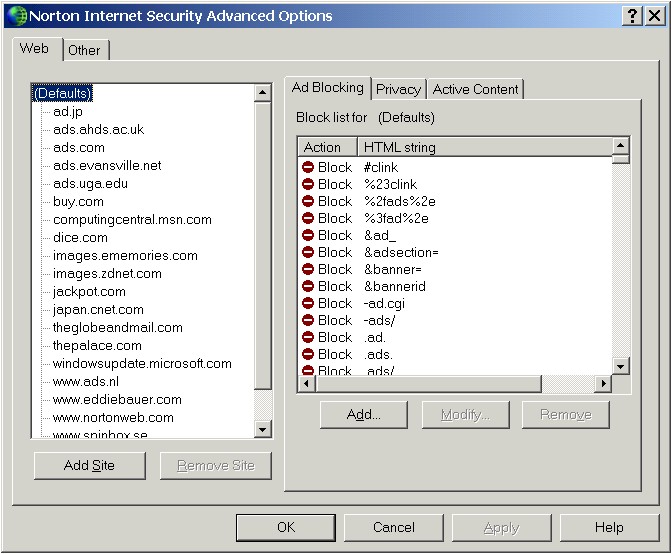Click the block icon for &ad_ row

[308, 235]
